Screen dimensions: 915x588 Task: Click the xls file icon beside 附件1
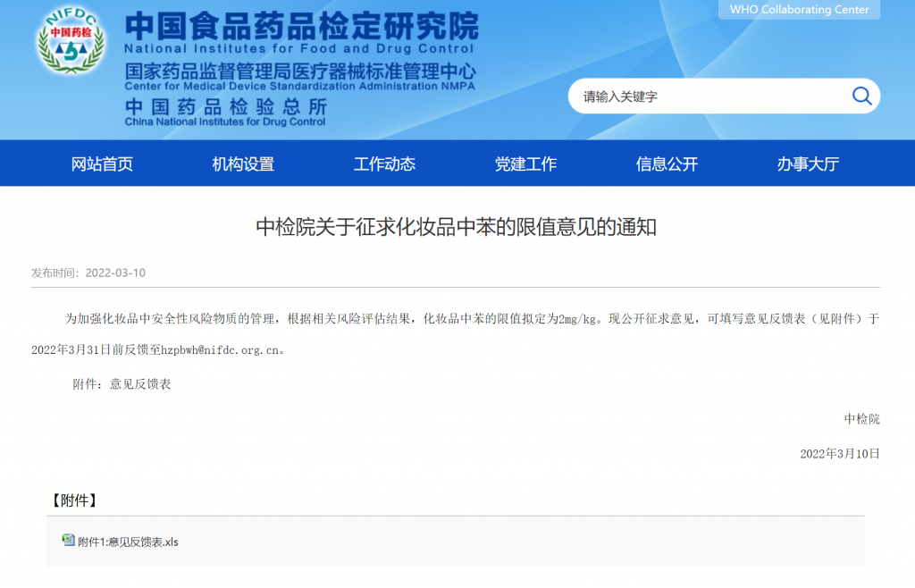[x=68, y=540]
